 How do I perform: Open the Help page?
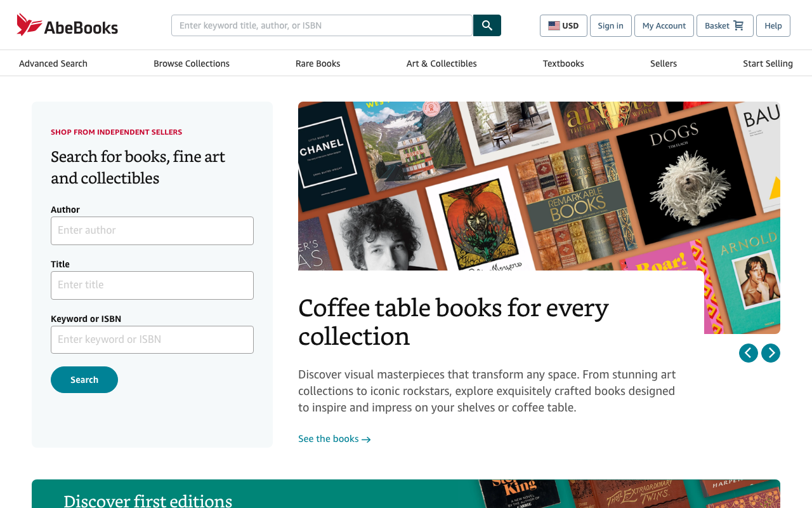[x=773, y=25]
